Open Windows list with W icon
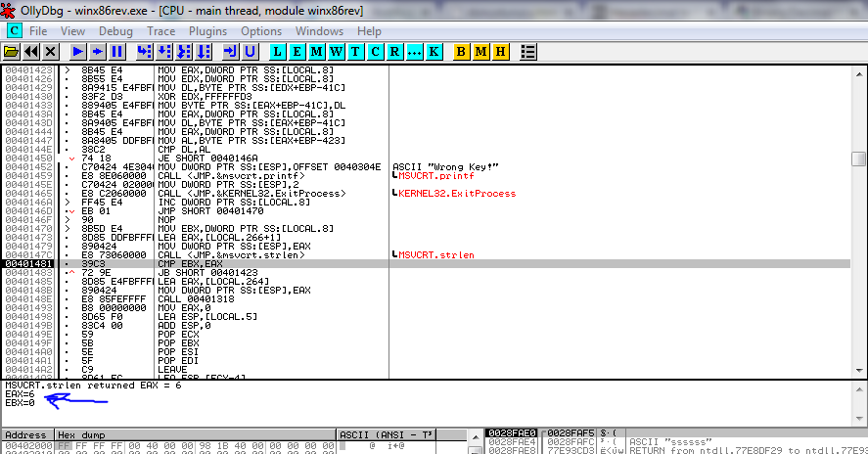The height and width of the screenshot is (454, 868). pos(336,52)
